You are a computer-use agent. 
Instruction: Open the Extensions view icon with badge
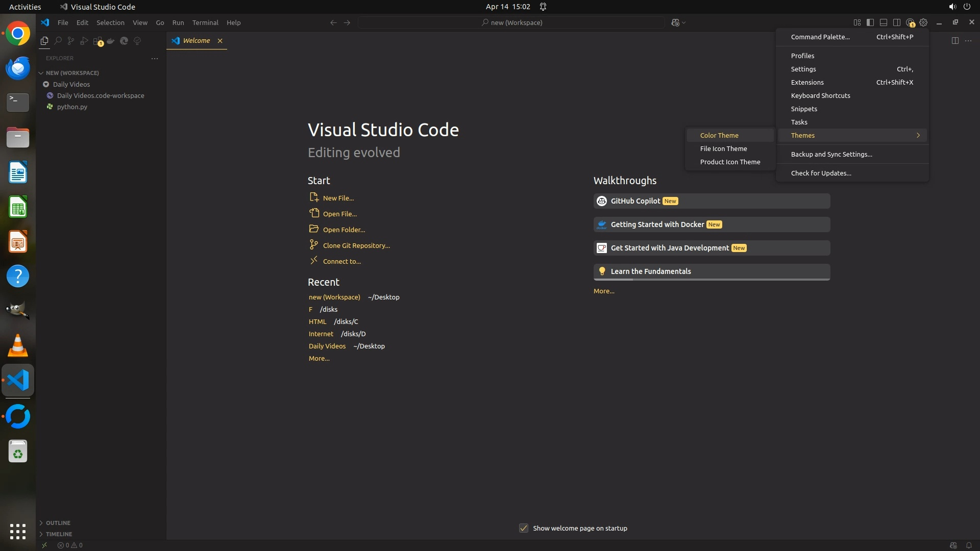97,41
